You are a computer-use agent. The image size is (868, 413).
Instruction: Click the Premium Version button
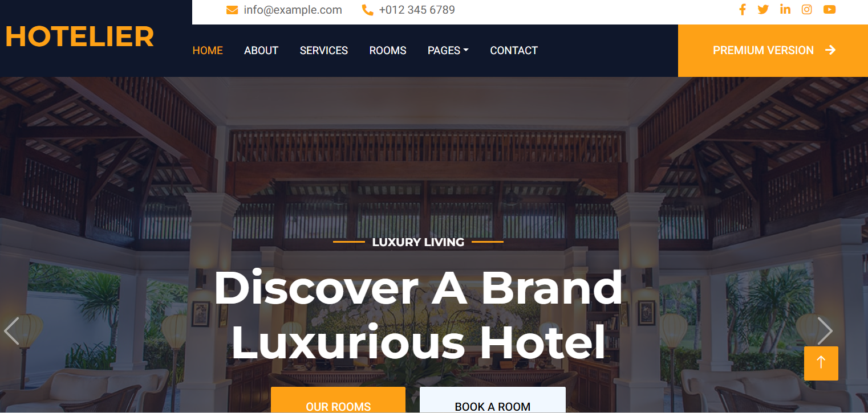[773, 51]
